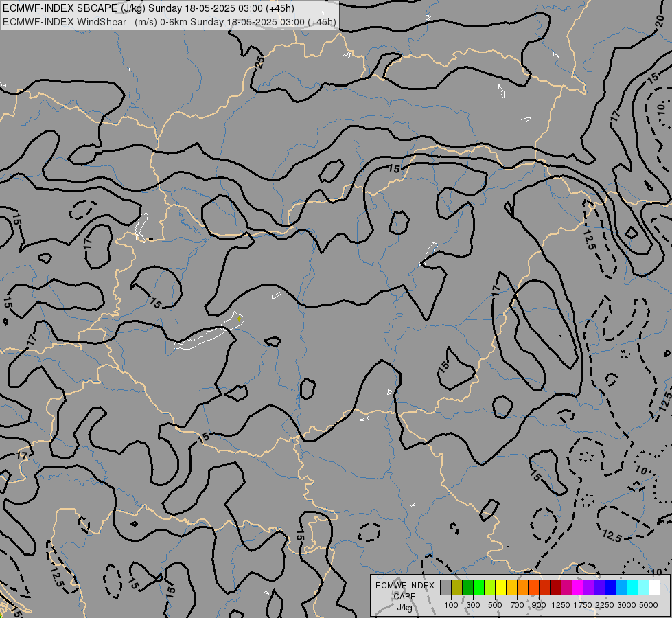Viewport: 672px width, 618px height.
Task: Click the 'J/kg' unit in the legend box
Action: [404, 608]
